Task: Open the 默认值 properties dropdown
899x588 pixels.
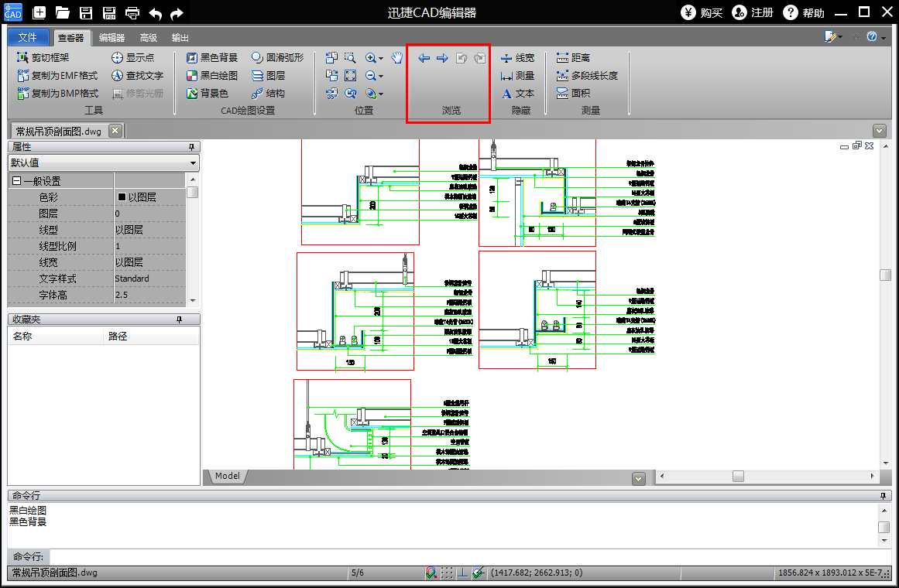Action: pos(193,163)
